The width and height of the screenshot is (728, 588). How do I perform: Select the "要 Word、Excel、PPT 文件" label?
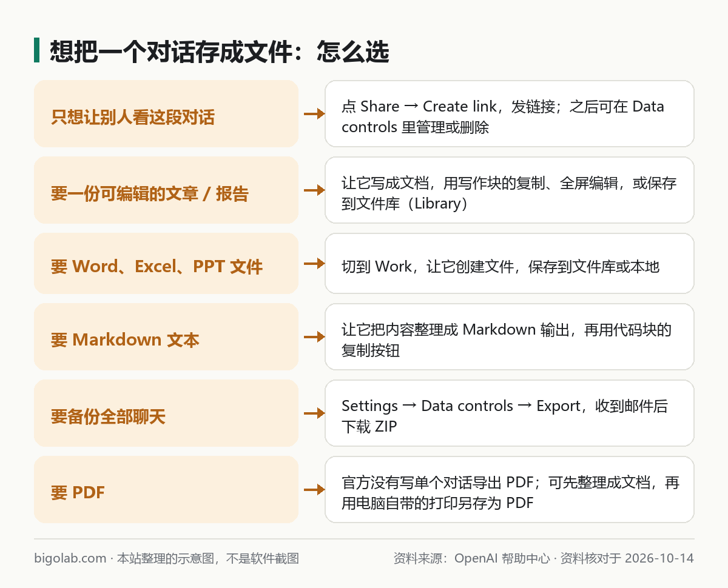(157, 267)
